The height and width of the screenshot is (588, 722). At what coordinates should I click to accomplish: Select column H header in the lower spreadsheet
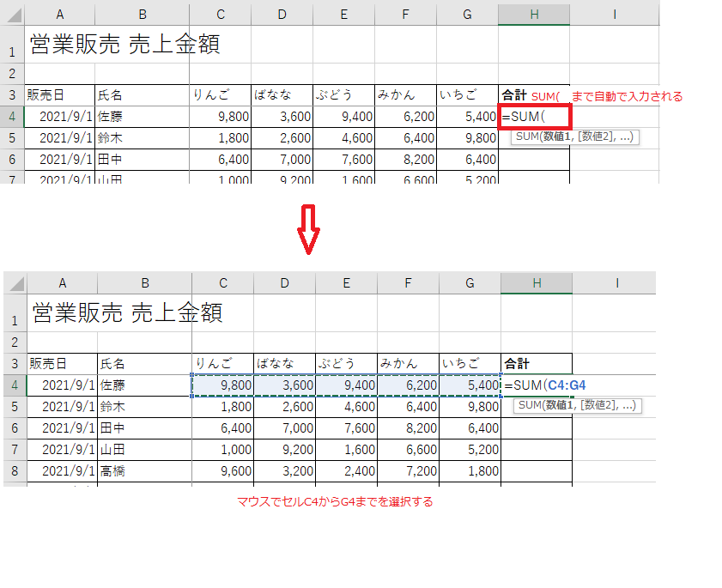(x=536, y=282)
